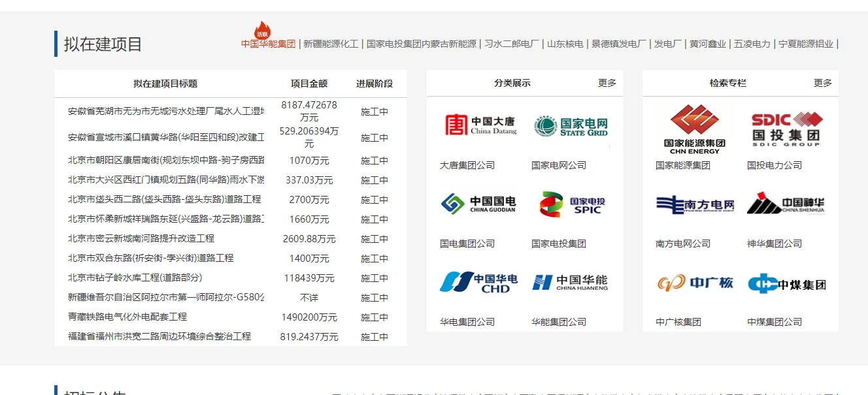868x395 pixels.
Task: Select the China Shenhua logo
Action: [786, 204]
